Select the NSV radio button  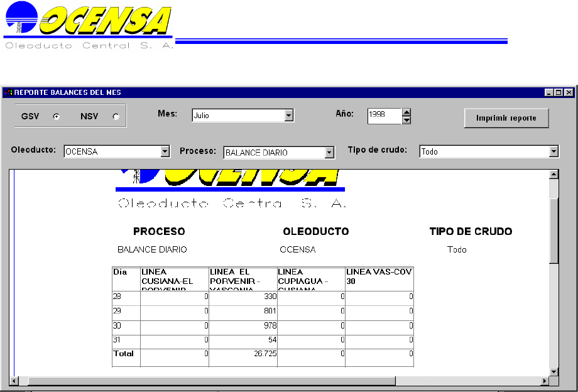[116, 116]
